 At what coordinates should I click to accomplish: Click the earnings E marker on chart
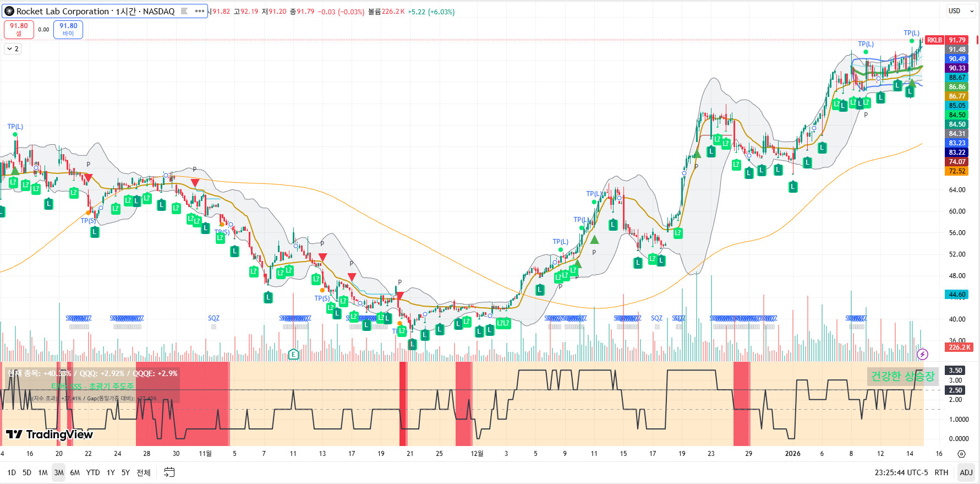pyautogui.click(x=293, y=354)
